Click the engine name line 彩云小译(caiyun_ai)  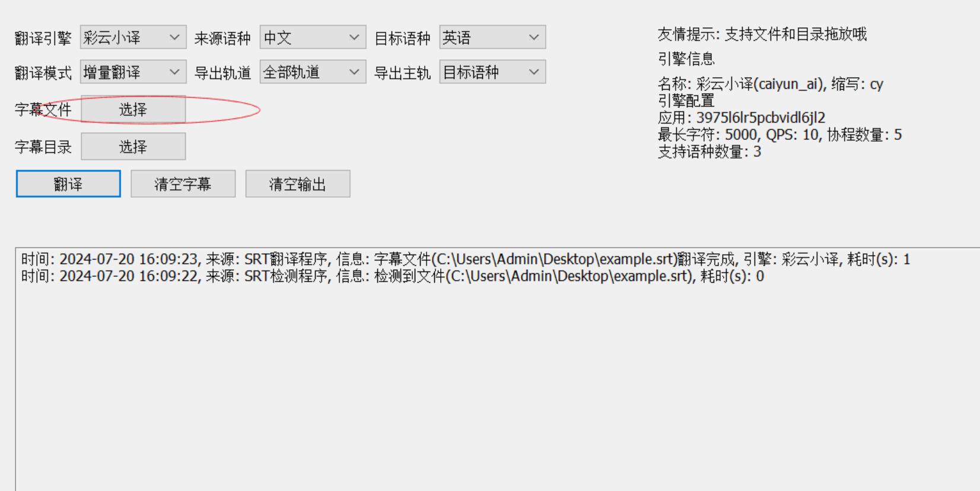pyautogui.click(x=771, y=84)
